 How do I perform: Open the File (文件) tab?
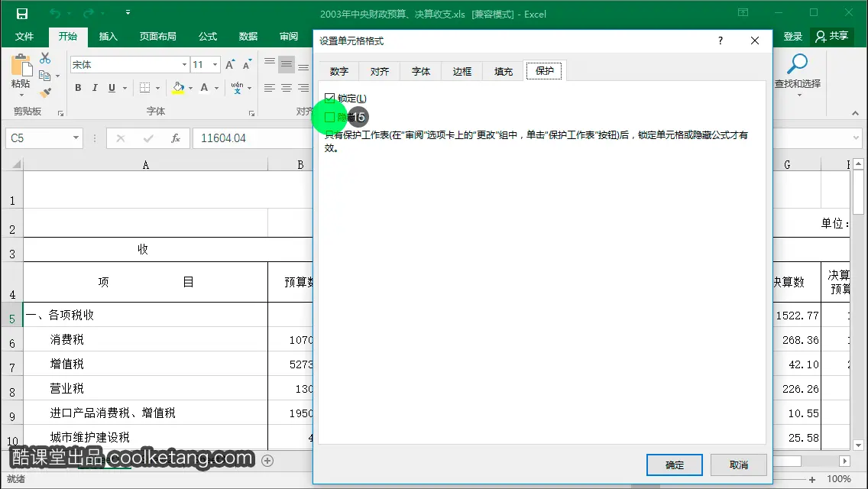[x=24, y=36]
